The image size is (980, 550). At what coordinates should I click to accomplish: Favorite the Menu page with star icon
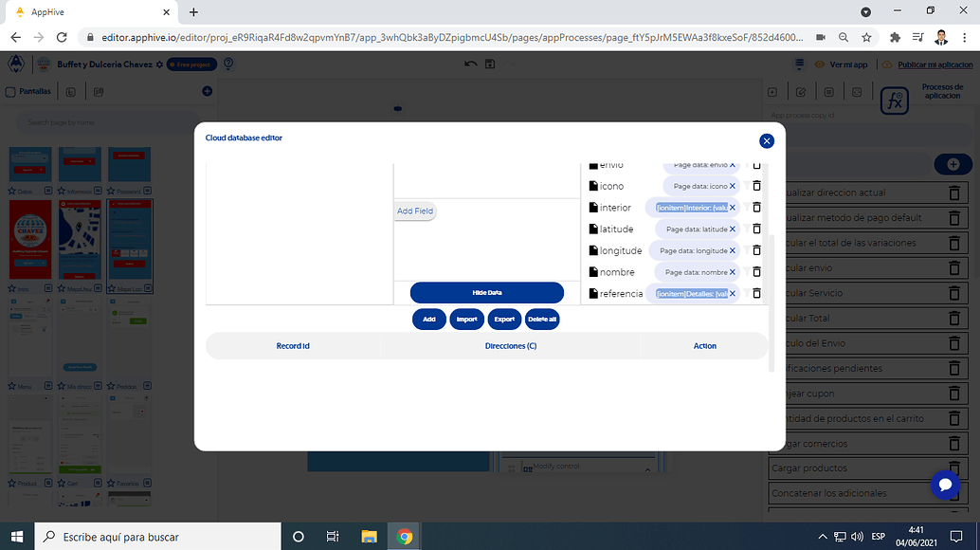(x=12, y=386)
